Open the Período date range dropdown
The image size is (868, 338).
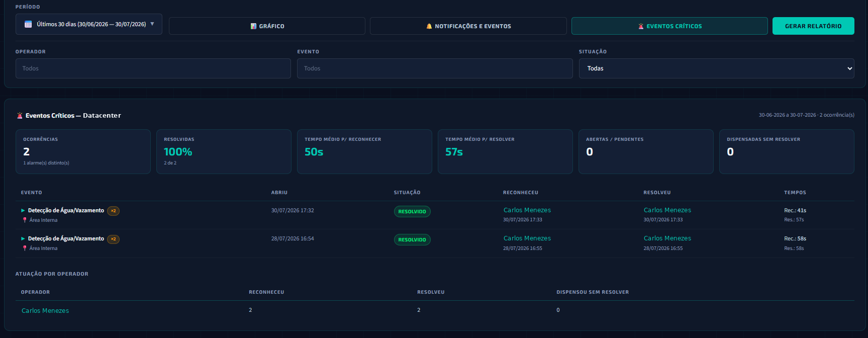click(x=89, y=24)
